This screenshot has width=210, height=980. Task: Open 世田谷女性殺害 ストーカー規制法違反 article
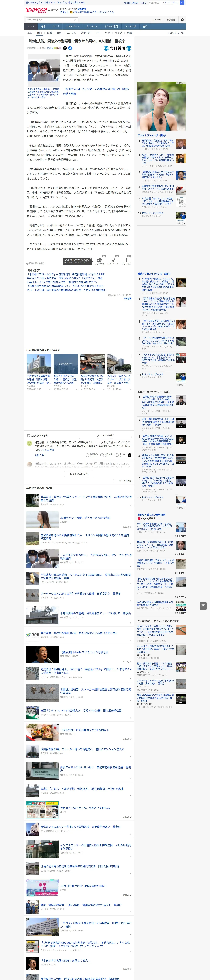coord(95,691)
